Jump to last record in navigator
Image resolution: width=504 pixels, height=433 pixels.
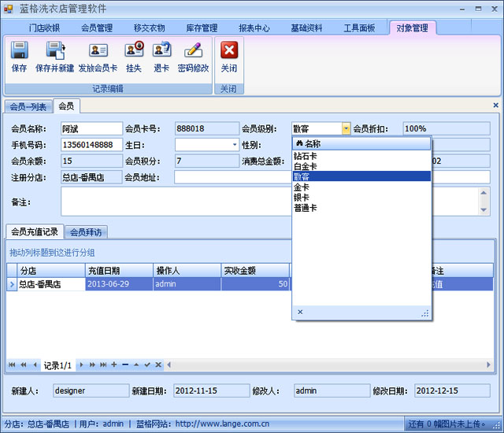[x=103, y=365]
